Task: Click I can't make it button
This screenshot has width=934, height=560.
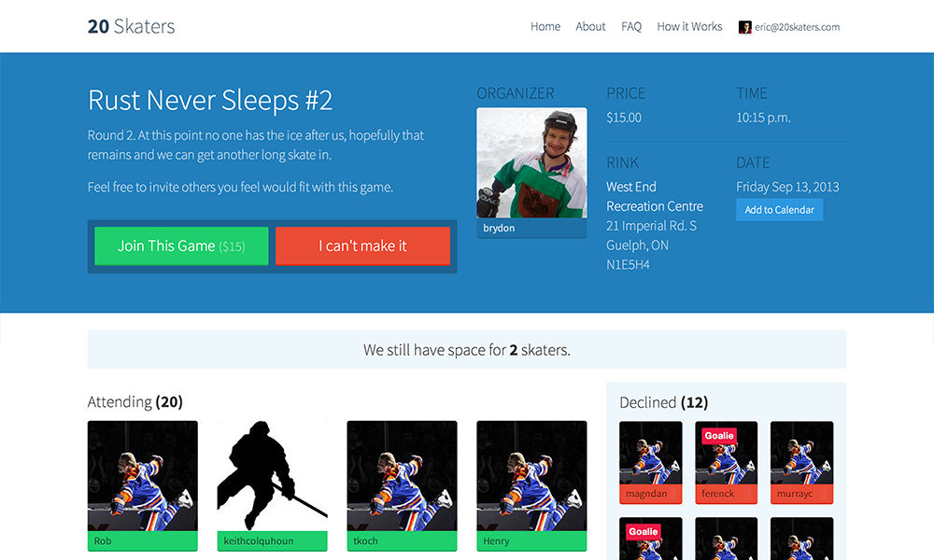Action: point(362,245)
